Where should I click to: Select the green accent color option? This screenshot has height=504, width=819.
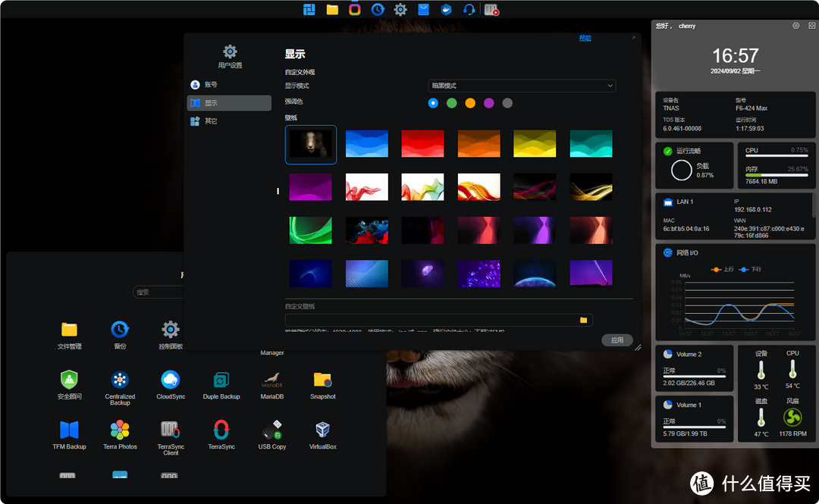point(452,103)
